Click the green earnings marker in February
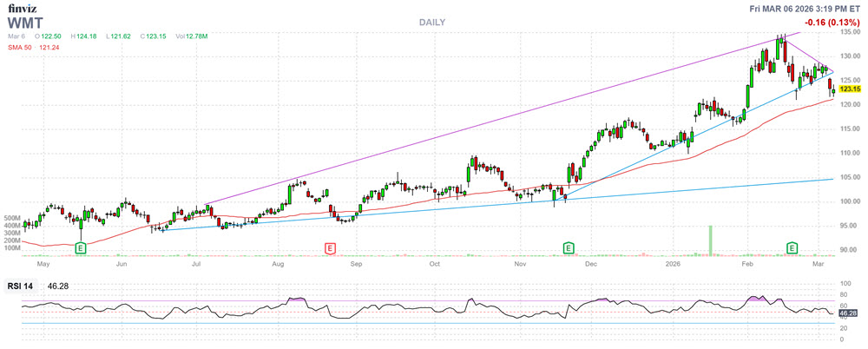868x349 pixels. [x=792, y=248]
